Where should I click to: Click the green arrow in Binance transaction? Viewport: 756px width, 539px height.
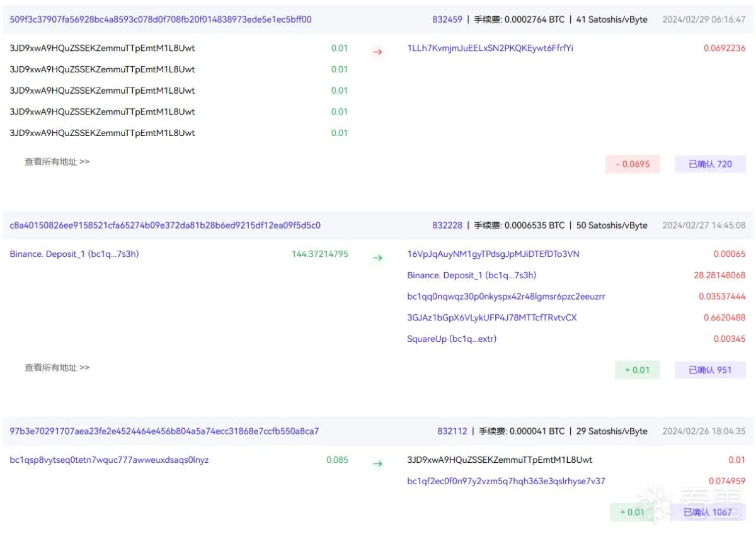point(377,258)
